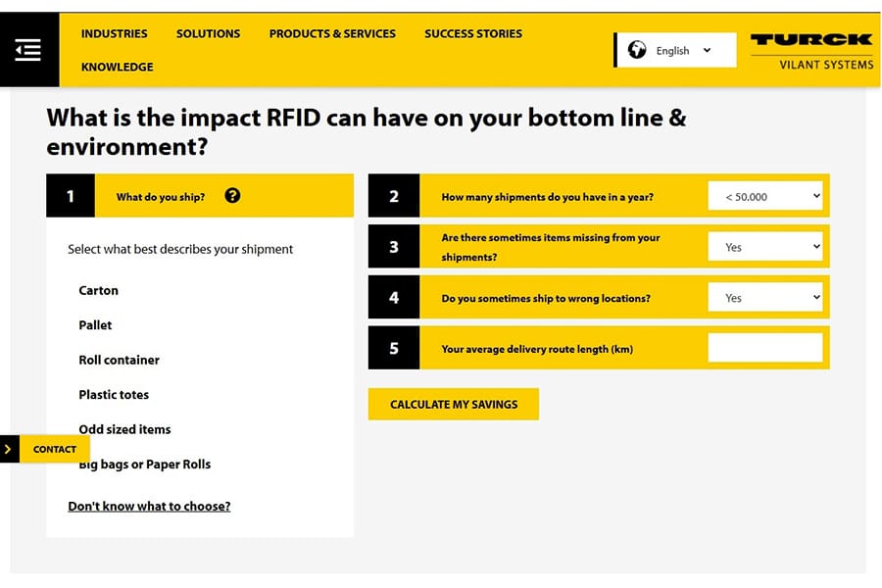Open the missing items Yes dropdown
882x588 pixels.
coord(765,247)
